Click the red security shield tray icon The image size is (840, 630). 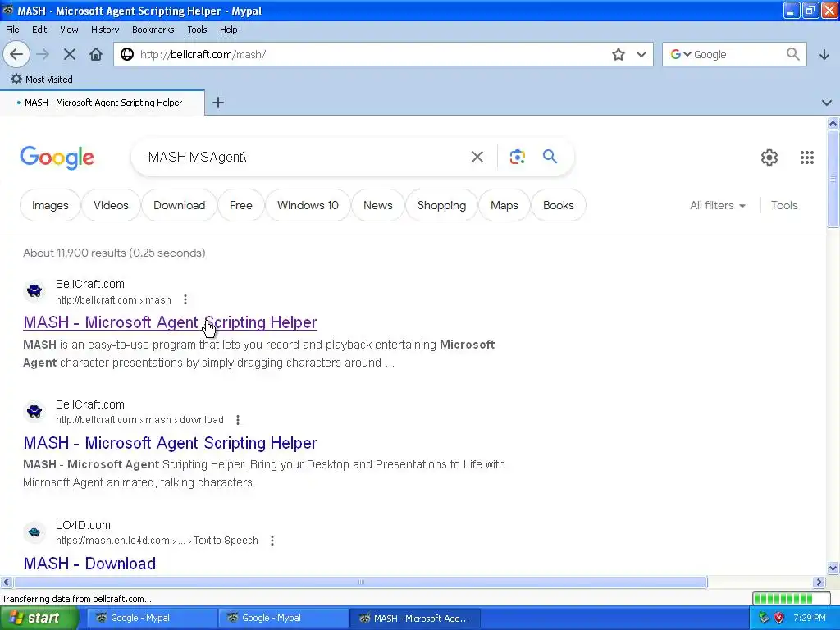click(x=779, y=619)
